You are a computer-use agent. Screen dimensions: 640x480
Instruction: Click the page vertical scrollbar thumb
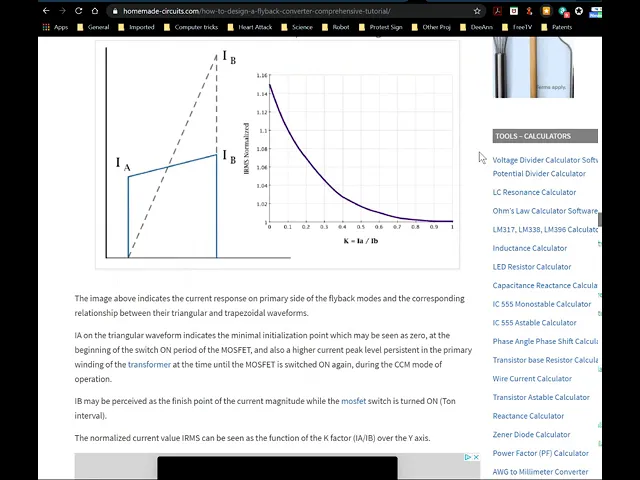coord(600,219)
